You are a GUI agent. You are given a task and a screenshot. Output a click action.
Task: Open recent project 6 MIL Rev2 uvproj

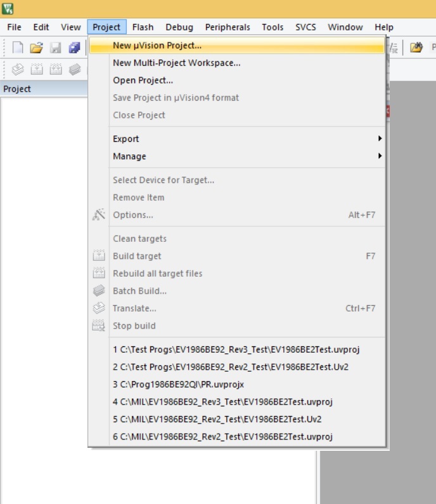(237, 436)
